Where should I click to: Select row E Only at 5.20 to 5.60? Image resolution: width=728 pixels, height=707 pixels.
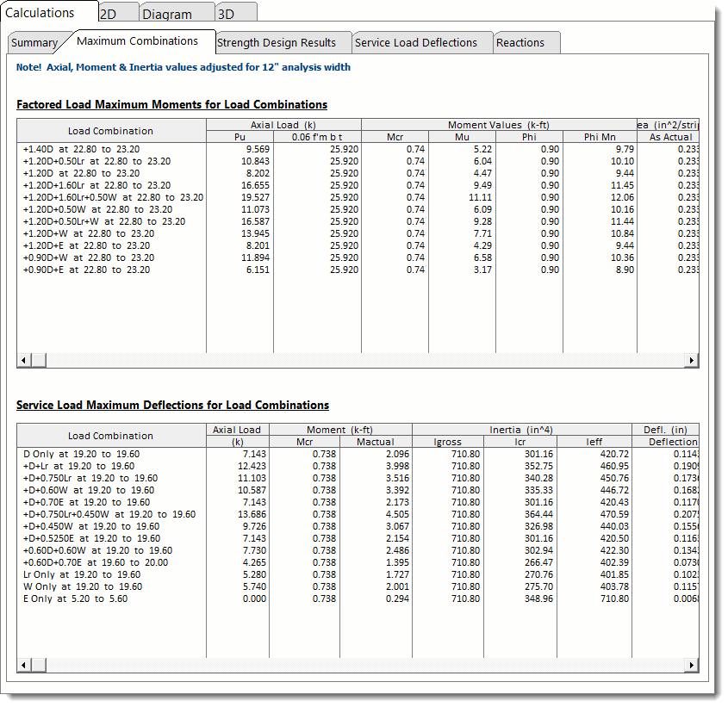pyautogui.click(x=358, y=598)
